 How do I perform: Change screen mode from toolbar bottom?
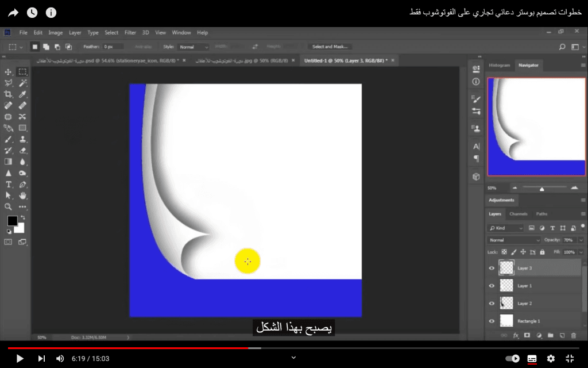(x=22, y=242)
